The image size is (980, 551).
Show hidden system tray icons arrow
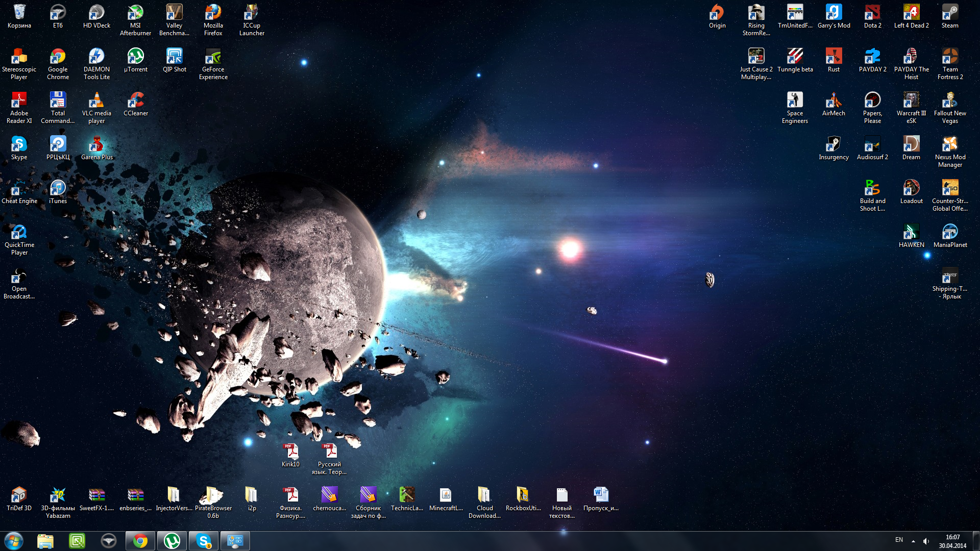pyautogui.click(x=913, y=541)
